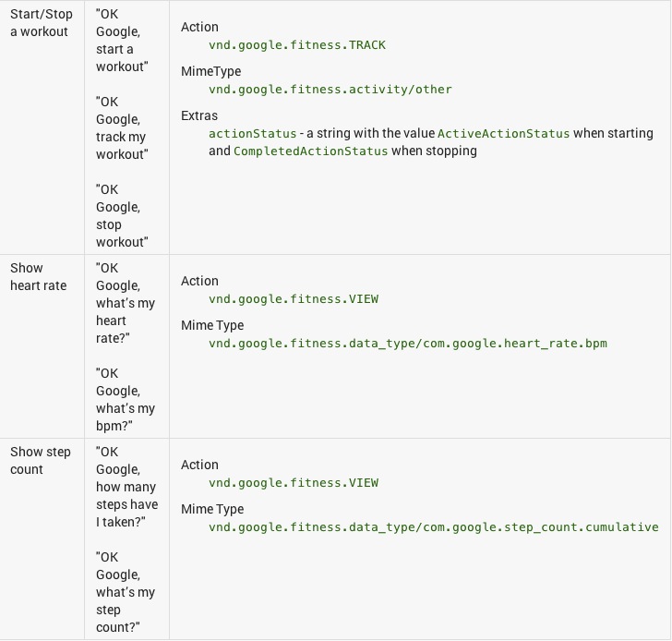Select the vnd.google.fitness.activity/other mime type

(330, 90)
